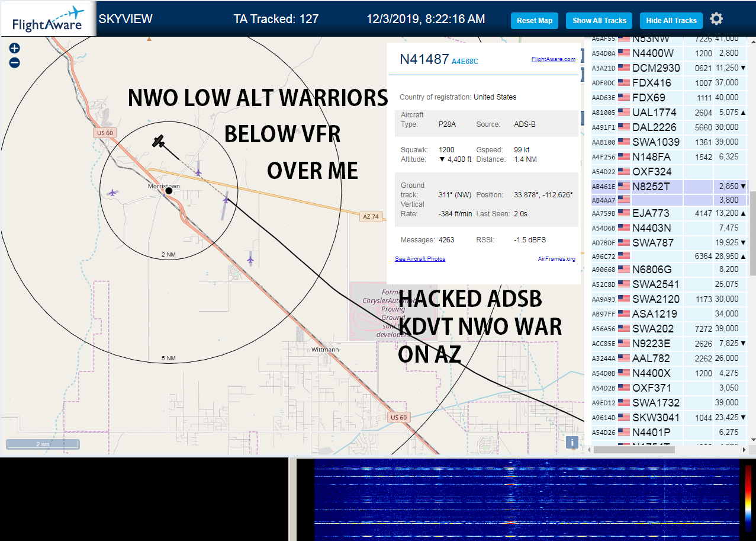Click the FlightAware logo
This screenshot has height=541, width=756.
(x=48, y=19)
